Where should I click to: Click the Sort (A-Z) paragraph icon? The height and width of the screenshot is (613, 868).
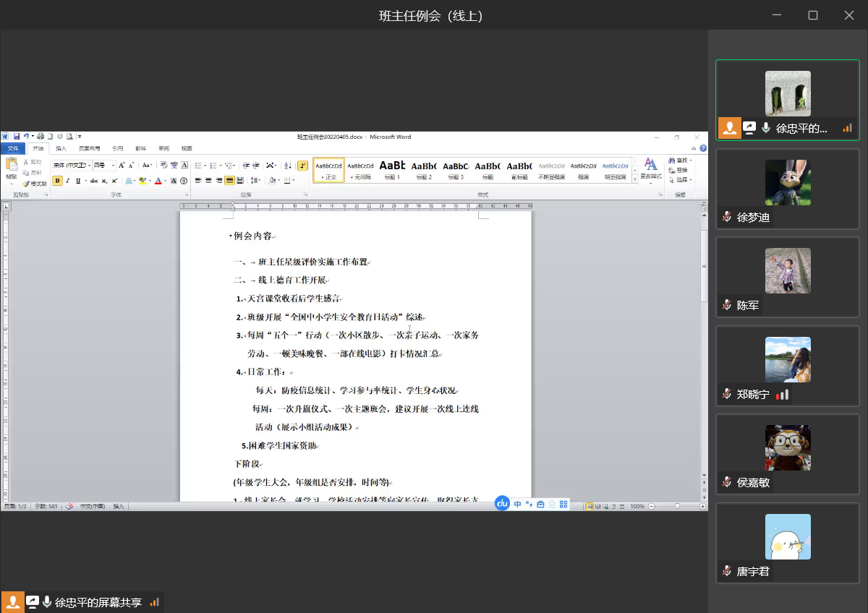[x=288, y=165]
